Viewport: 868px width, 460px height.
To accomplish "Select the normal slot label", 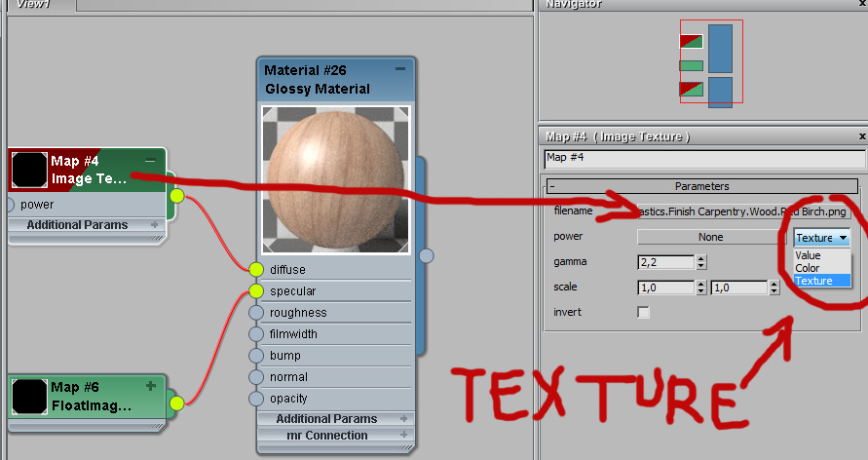I will [288, 377].
